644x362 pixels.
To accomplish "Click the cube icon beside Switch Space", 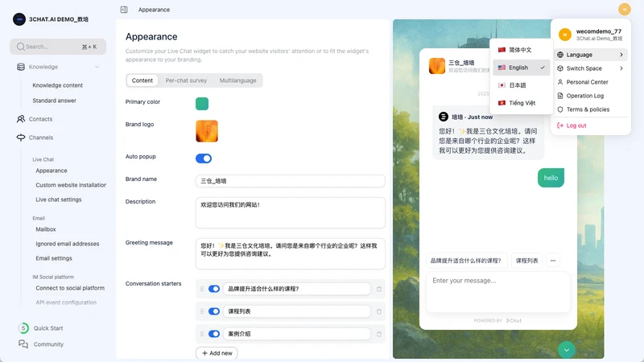I will point(560,68).
